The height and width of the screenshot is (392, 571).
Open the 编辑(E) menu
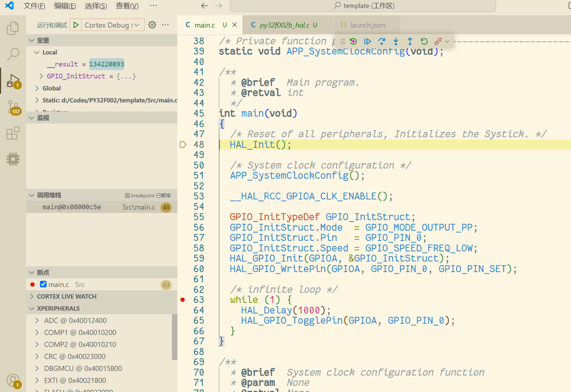tap(65, 6)
